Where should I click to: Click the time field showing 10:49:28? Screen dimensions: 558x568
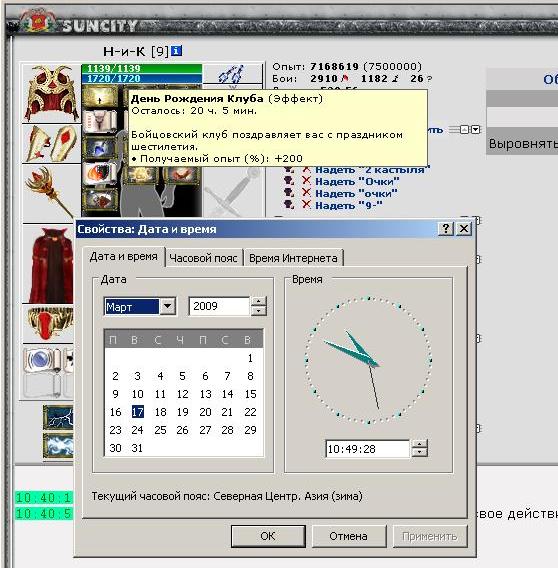point(368,449)
